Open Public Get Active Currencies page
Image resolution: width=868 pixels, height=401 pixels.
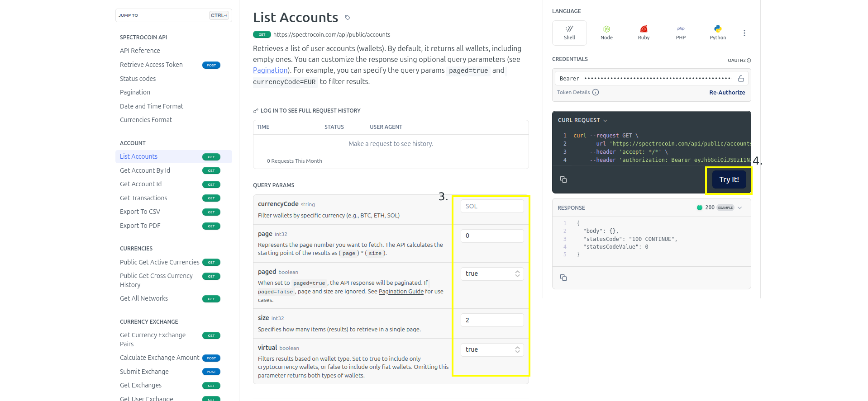coord(170,262)
